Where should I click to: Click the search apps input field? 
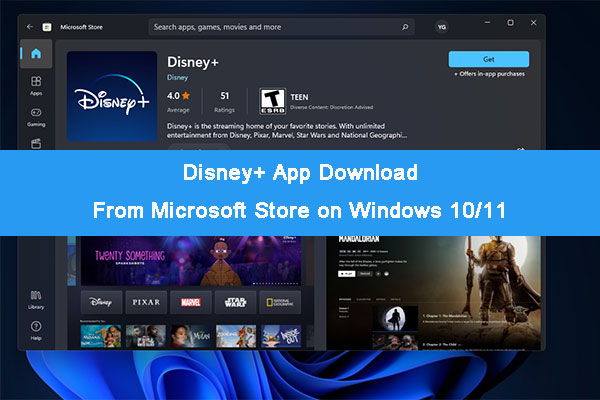click(x=280, y=26)
